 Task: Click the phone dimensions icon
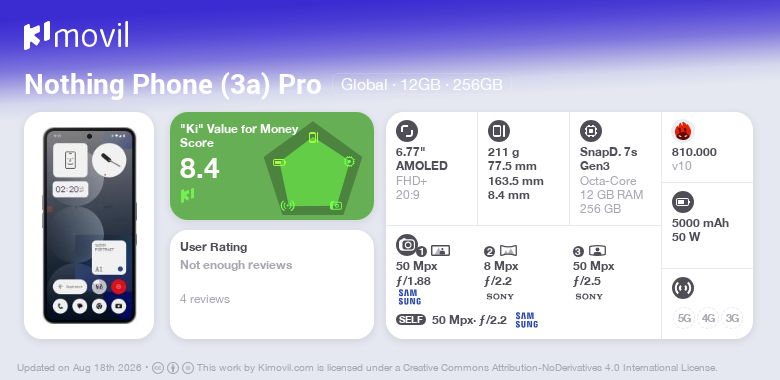499,131
